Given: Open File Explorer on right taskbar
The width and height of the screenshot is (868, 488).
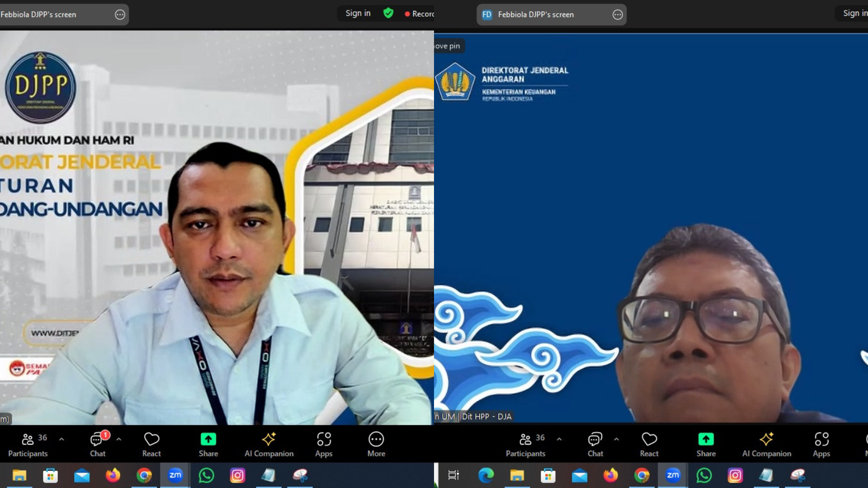Looking at the screenshot, I should point(517,475).
